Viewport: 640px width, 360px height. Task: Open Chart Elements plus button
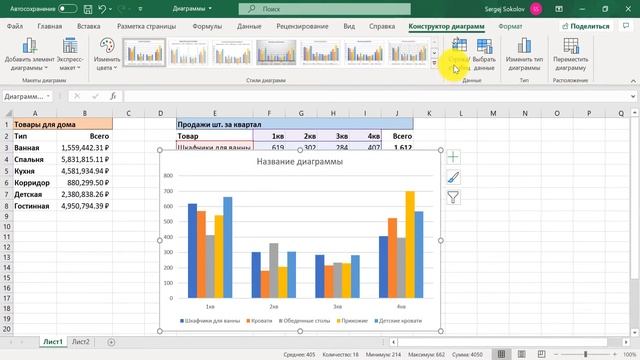453,157
